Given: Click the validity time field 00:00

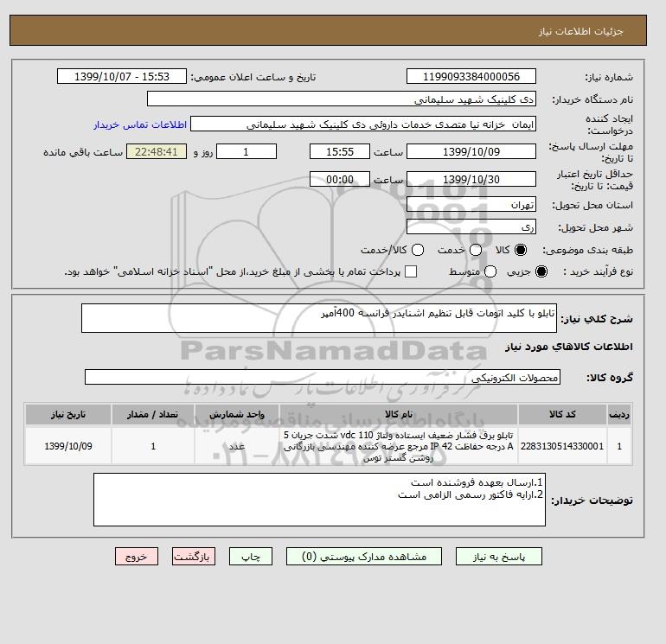Looking at the screenshot, I should (x=340, y=179).
